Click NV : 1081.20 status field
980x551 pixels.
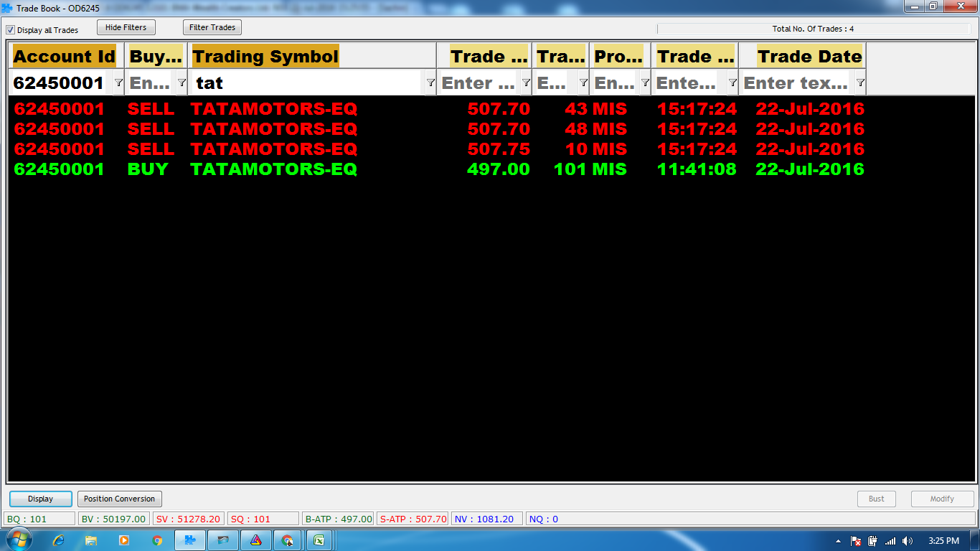click(487, 519)
